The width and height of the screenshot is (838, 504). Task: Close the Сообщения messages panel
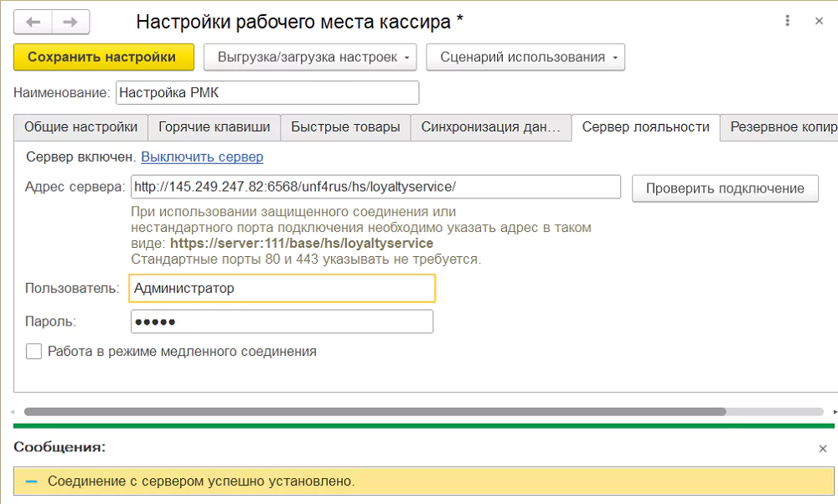823,449
